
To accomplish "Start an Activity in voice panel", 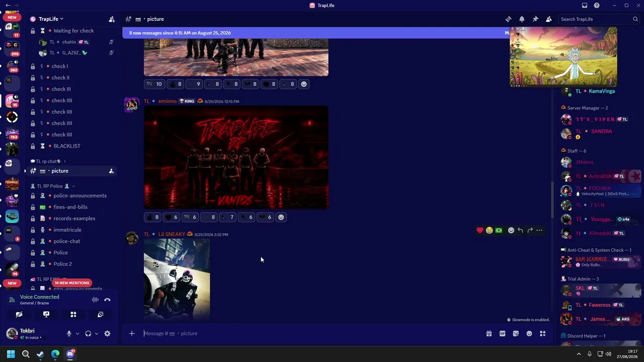I will coord(73,314).
